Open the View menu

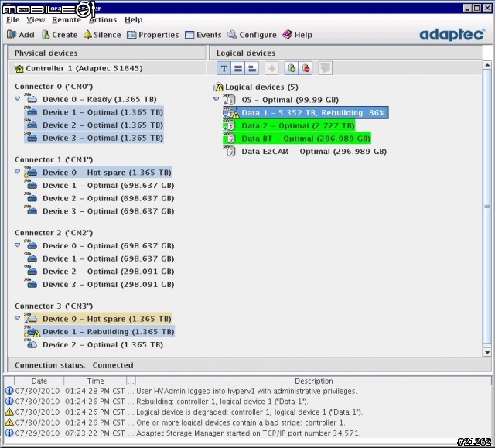click(x=36, y=19)
